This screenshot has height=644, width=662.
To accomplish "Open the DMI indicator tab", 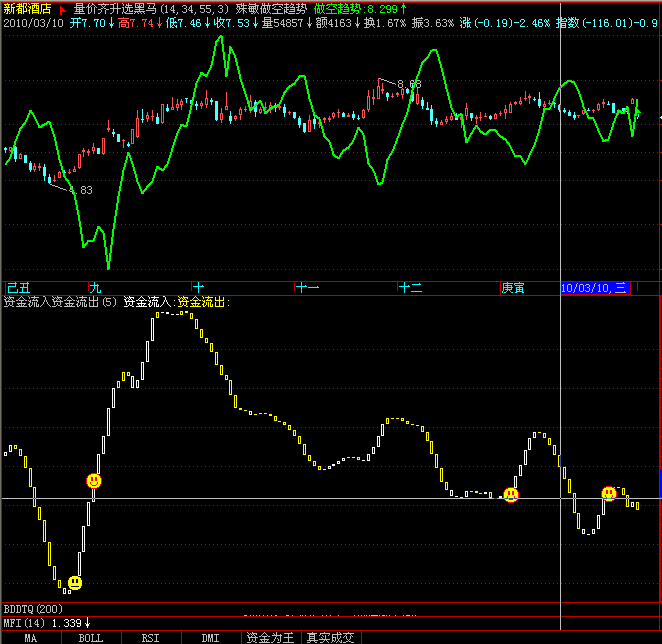I will pos(210,637).
